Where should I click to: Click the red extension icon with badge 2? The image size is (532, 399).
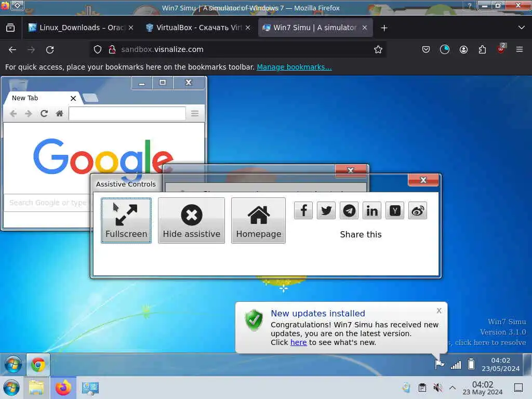(501, 49)
